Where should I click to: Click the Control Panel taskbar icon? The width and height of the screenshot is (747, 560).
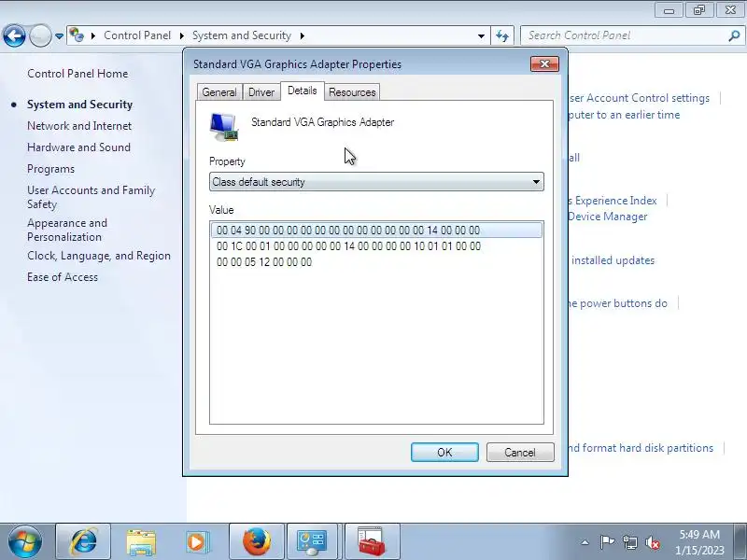click(x=312, y=542)
